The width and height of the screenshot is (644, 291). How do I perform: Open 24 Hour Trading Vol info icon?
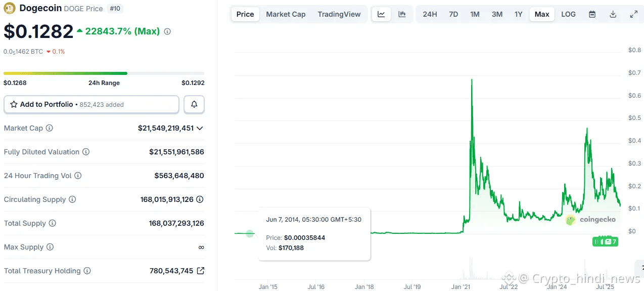(x=78, y=176)
